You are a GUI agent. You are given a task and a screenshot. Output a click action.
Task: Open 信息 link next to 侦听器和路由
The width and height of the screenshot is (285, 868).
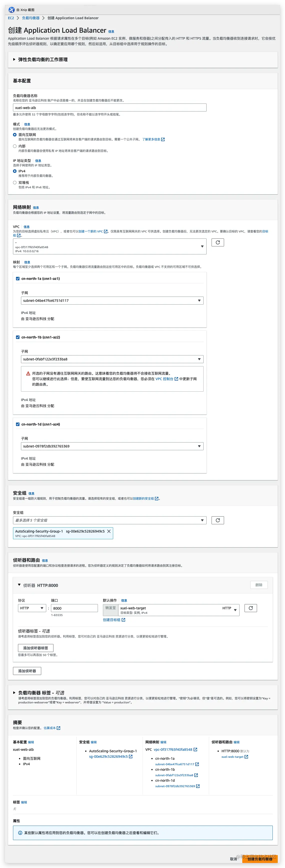pyautogui.click(x=44, y=561)
